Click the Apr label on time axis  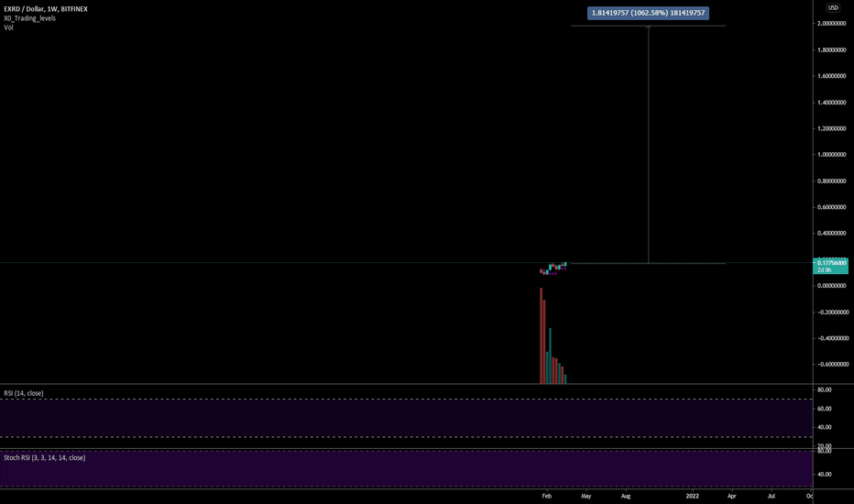731,496
